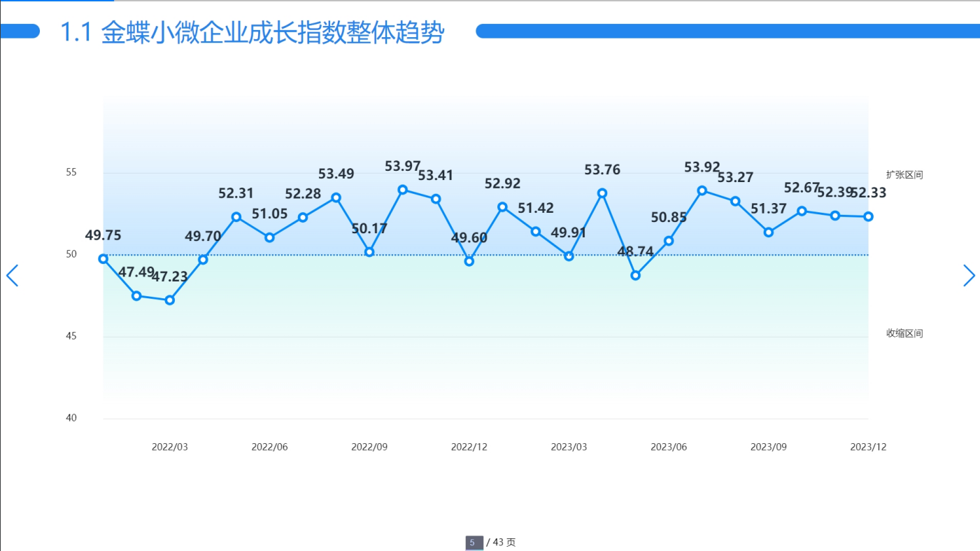Click the slide title '1.1 金蝶小微企业成长指数整体趋势'
Screen dimensions: 980x551
252,32
